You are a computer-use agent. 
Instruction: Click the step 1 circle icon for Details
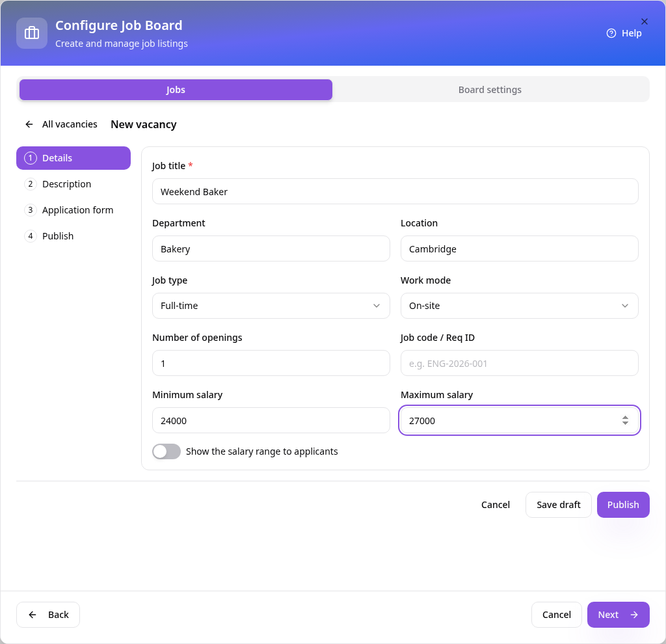tap(31, 158)
